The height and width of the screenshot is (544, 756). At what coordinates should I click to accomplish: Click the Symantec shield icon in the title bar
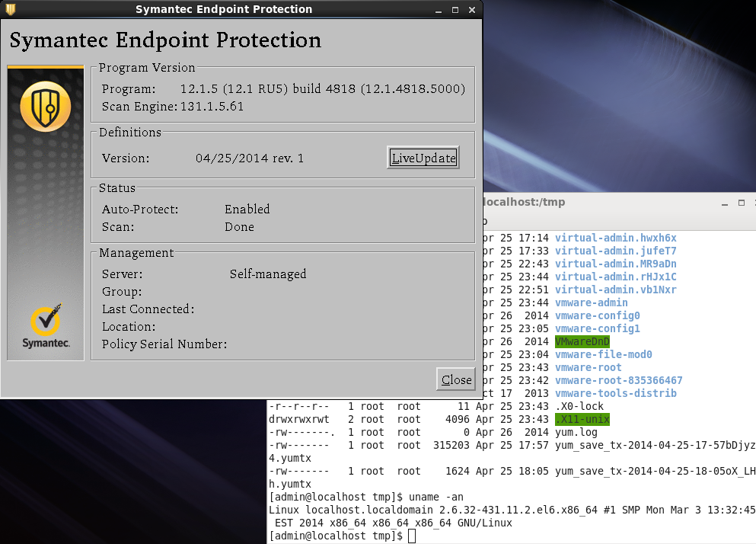click(10, 9)
